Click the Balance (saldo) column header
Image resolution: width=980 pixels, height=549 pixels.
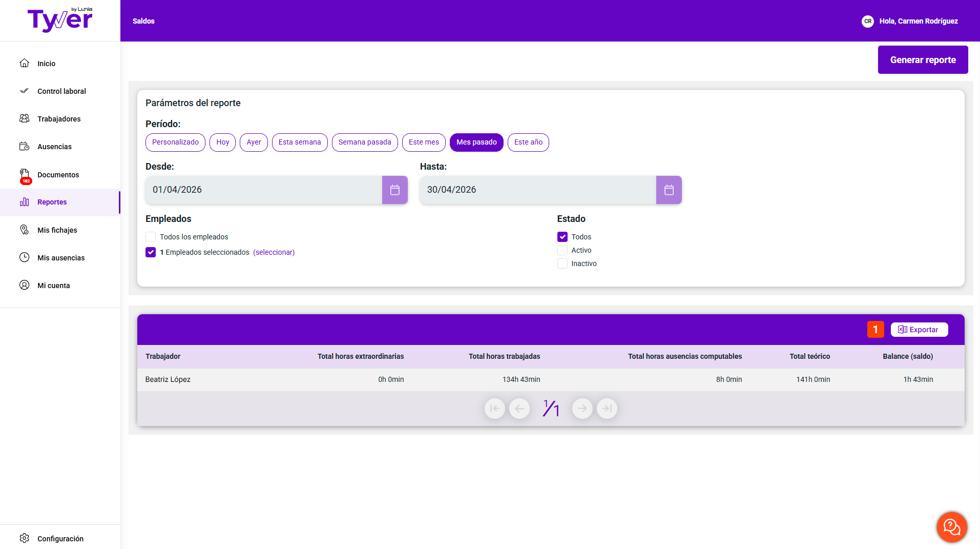(x=908, y=356)
